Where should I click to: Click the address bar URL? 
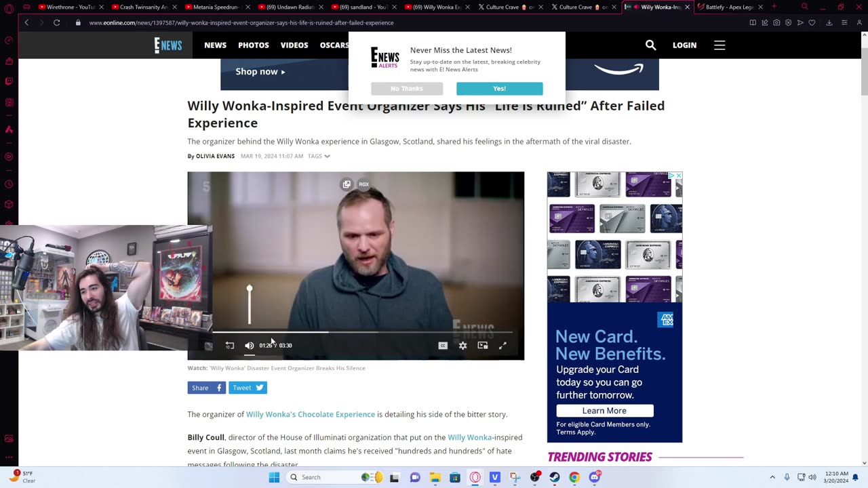coord(241,22)
